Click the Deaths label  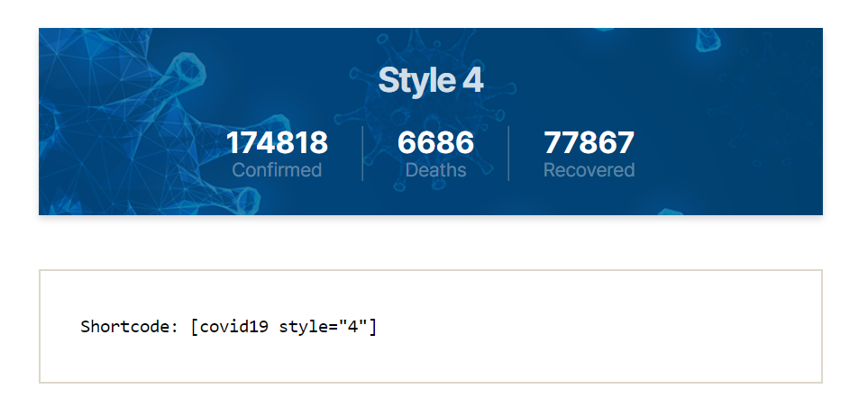pos(435,170)
